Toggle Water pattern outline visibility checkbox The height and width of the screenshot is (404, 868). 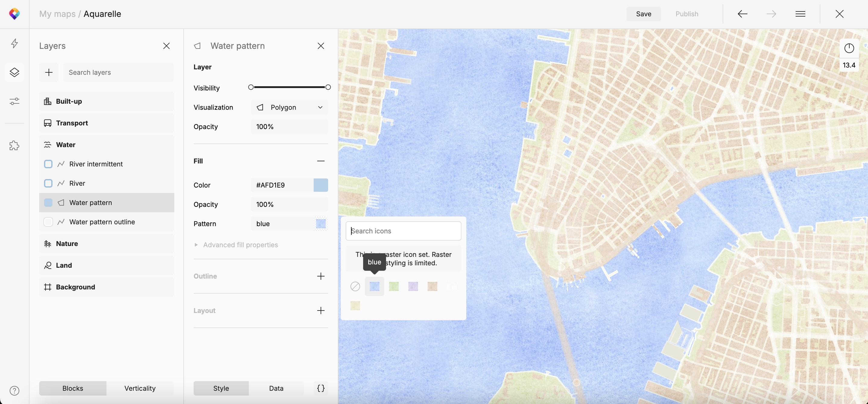click(48, 222)
